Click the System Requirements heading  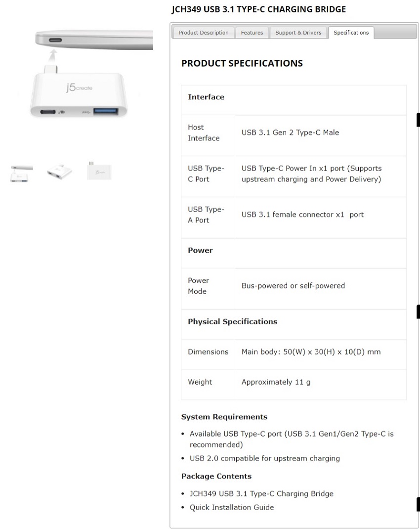click(x=224, y=417)
